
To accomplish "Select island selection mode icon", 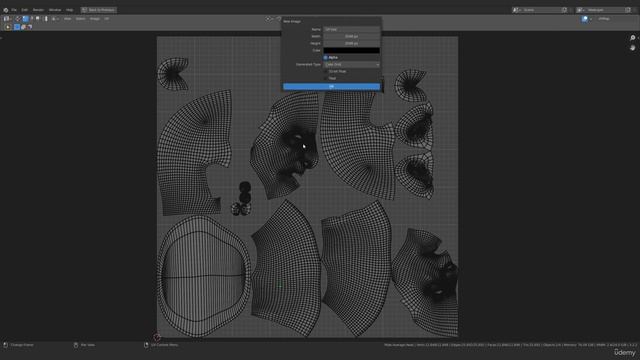I will coord(46,19).
